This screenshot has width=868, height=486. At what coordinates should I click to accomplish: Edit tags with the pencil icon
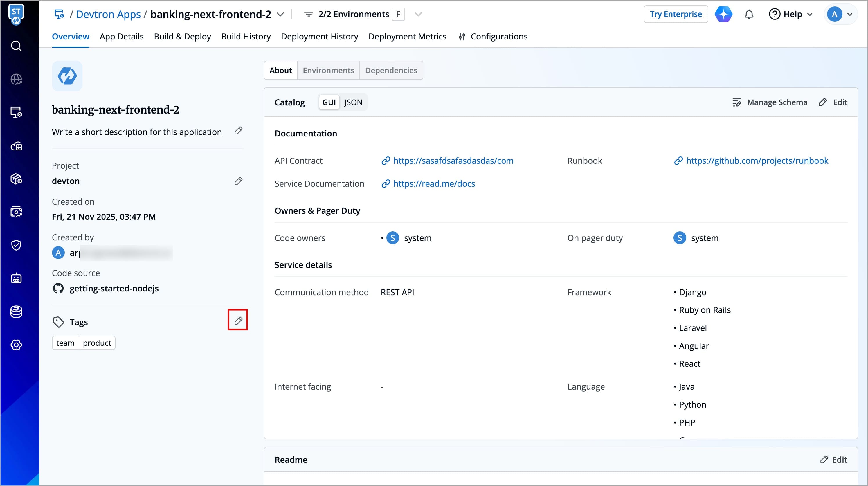pos(238,320)
